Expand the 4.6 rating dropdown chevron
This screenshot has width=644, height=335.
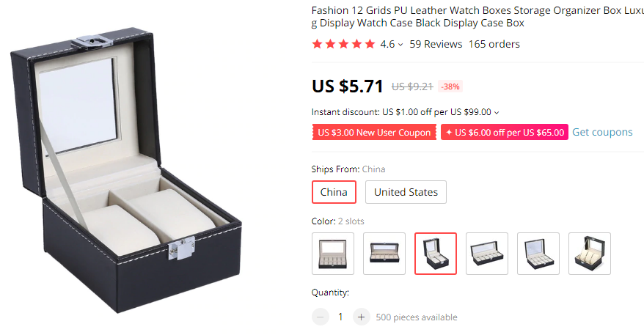point(400,44)
